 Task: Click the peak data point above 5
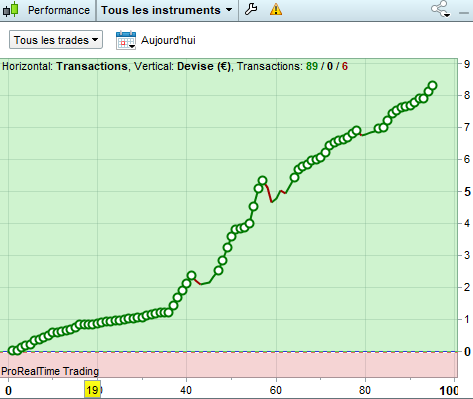pos(263,180)
